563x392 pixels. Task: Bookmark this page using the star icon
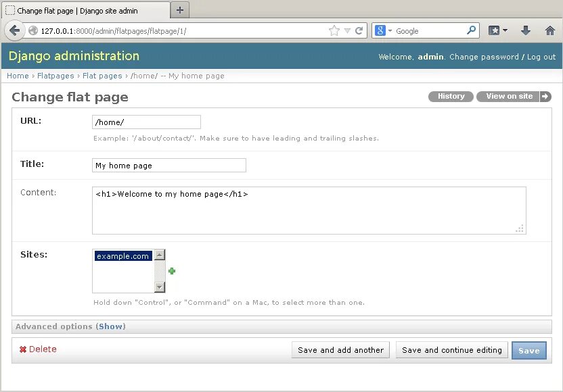[334, 31]
